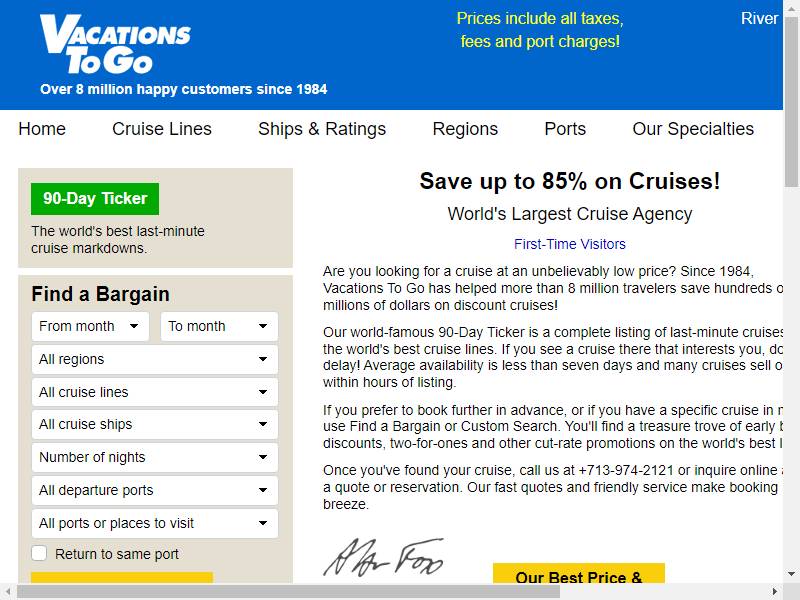This screenshot has height=600, width=800.
Task: Click the horizontal scrollbar left arrow
Action: tap(8, 592)
